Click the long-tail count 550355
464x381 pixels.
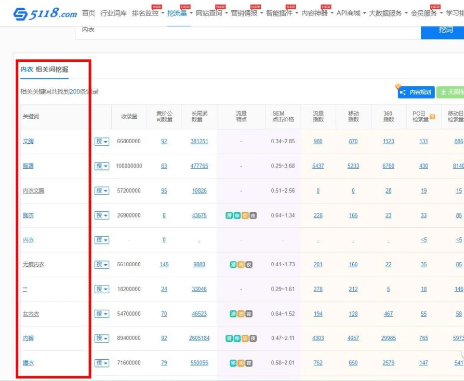[x=199, y=363]
